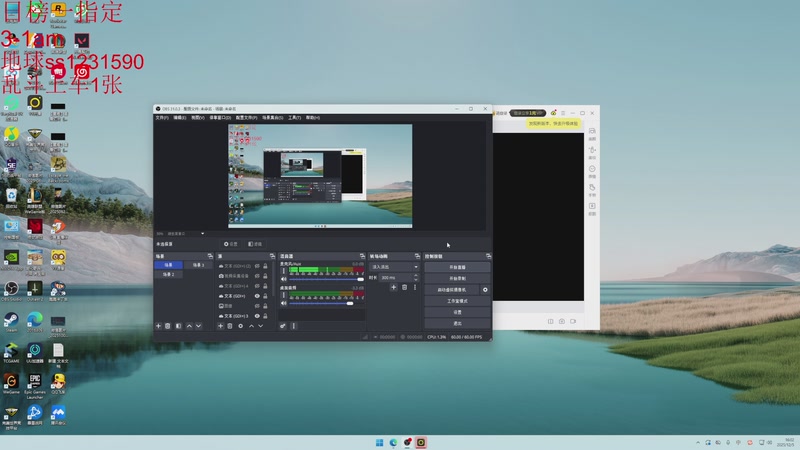This screenshot has width=800, height=450.
Task: Pop out the Audio Mixer dock panel
Action: tap(362, 256)
